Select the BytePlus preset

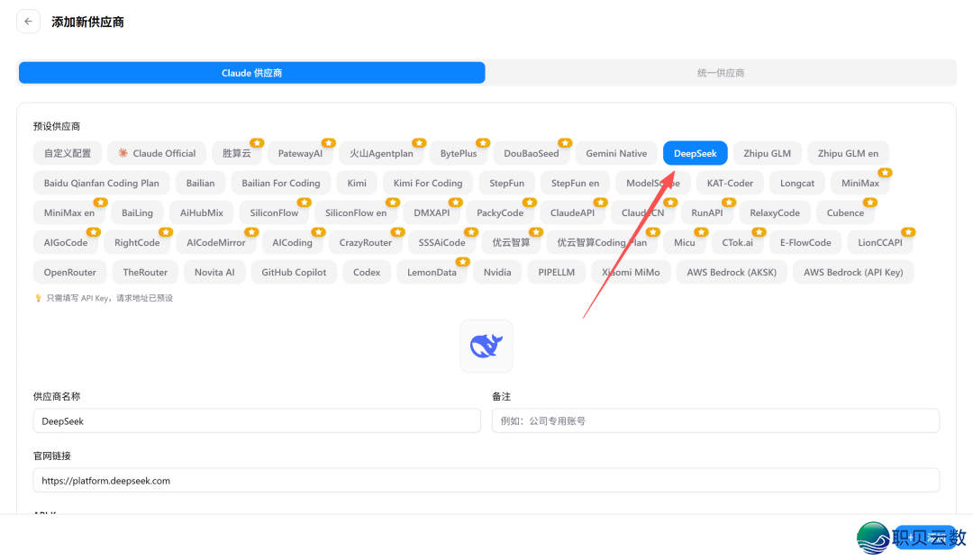[x=459, y=153]
